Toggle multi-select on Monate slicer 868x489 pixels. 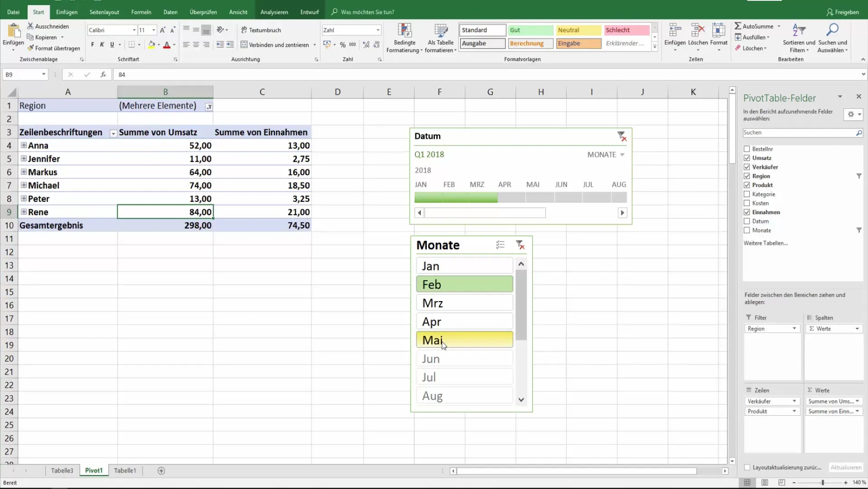coord(500,245)
